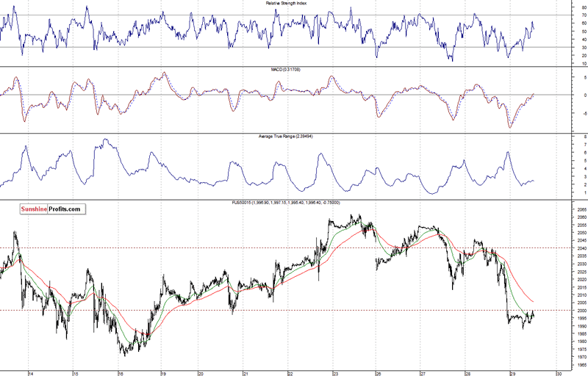Click date 23 on the time axis
The height and width of the screenshot is (376, 588).
(335, 374)
